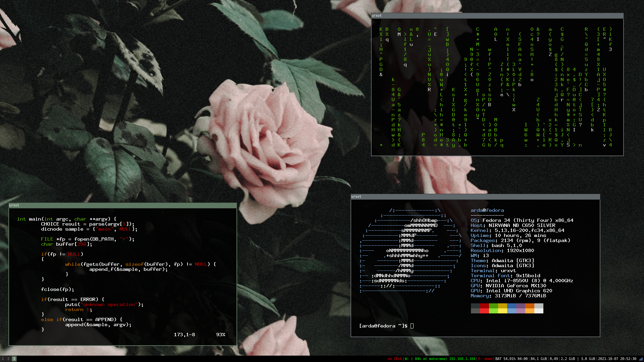
Task: Click the wireless 'matarama' status segment
Action: pyautogui.click(x=440, y=359)
